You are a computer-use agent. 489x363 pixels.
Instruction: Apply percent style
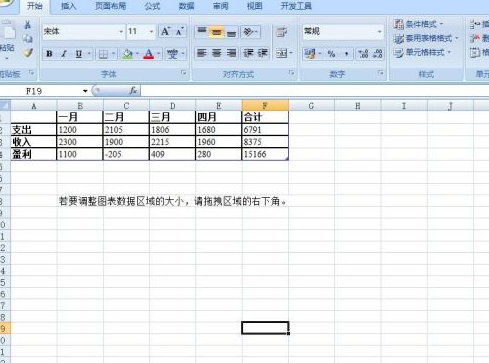click(331, 54)
